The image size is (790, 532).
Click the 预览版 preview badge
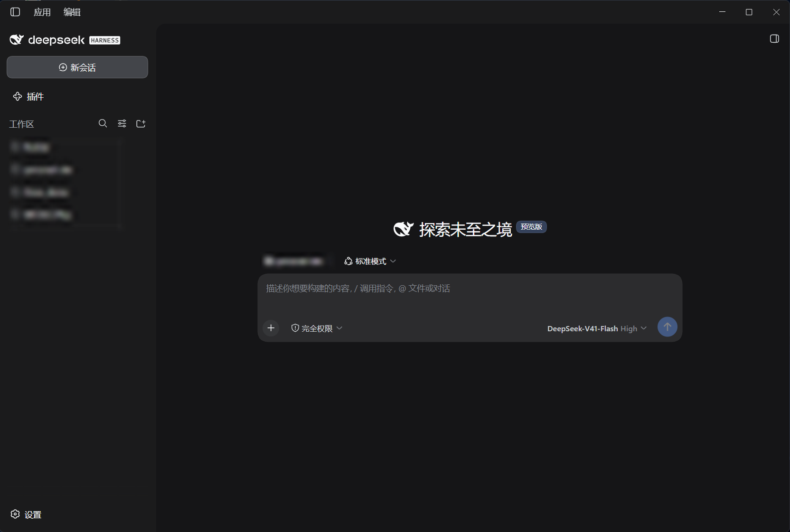pyautogui.click(x=531, y=227)
